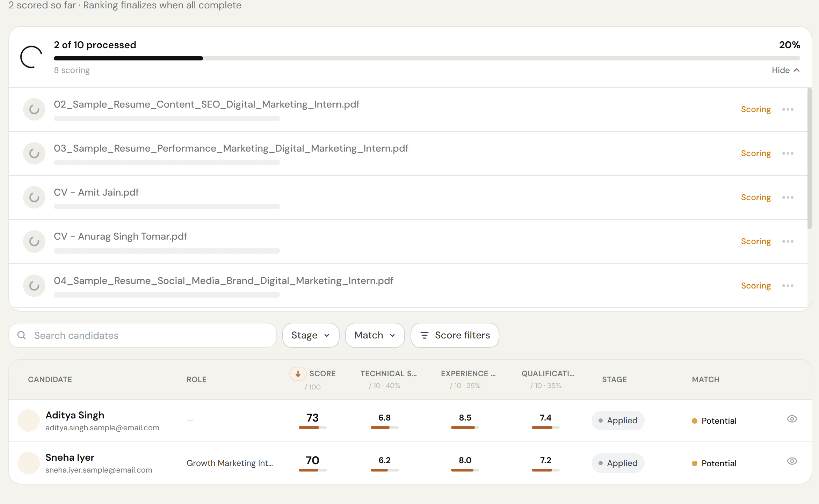The height and width of the screenshot is (504, 819).
Task: Click Aditya's experience score 8.5
Action: pos(465,418)
